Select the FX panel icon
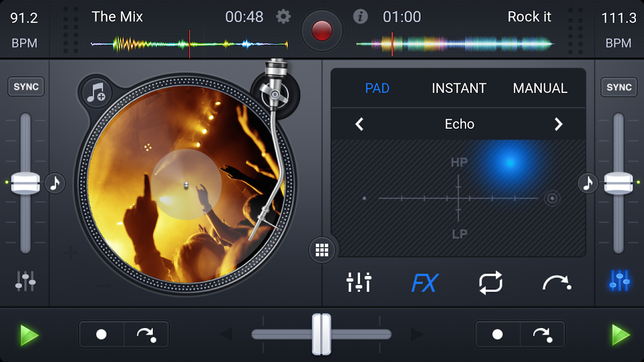 (425, 283)
